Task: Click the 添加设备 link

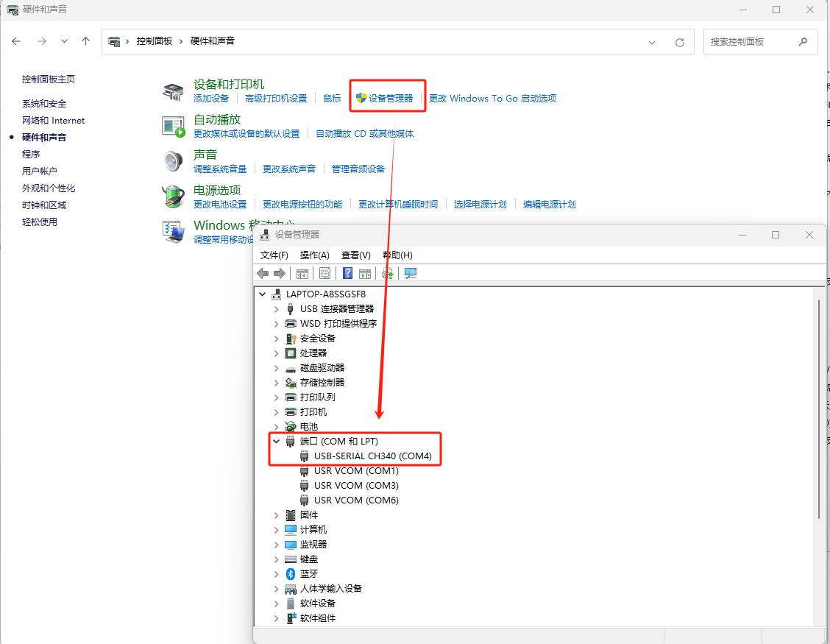Action: coord(211,98)
